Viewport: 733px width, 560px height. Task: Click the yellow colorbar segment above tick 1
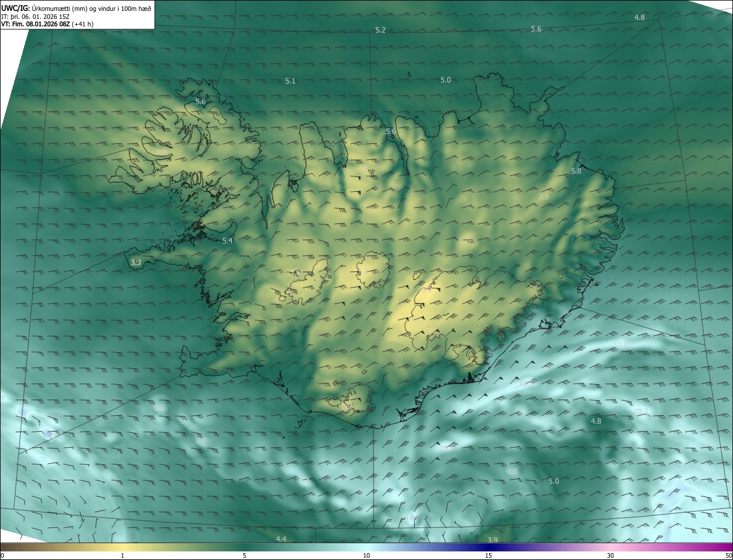(123, 547)
